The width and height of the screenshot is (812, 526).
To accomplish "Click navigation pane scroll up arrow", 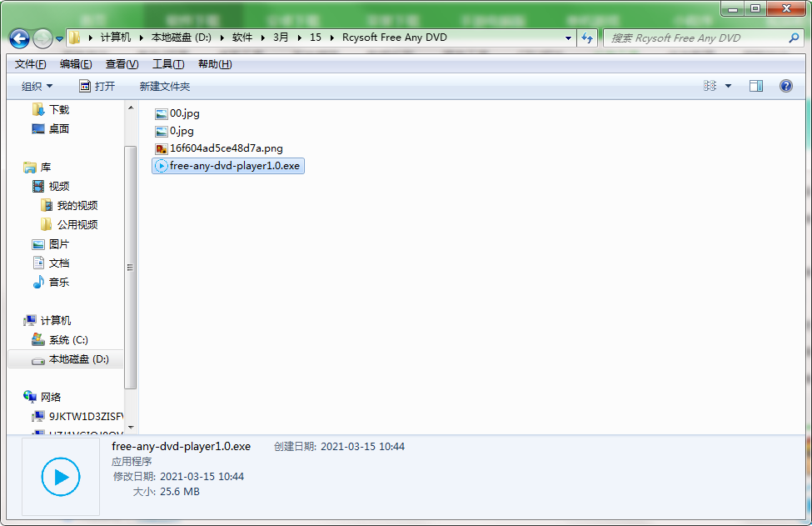I will 131,108.
